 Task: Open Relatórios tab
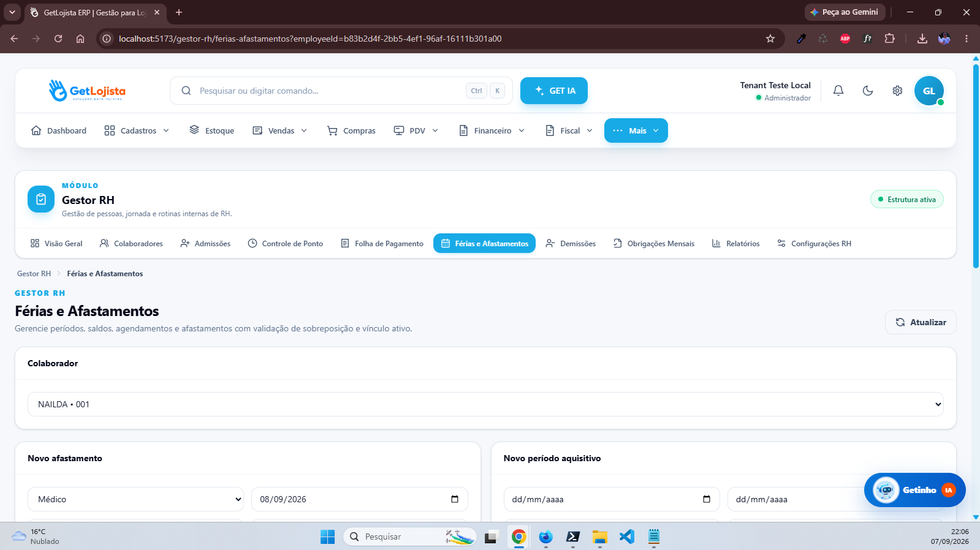point(735,243)
